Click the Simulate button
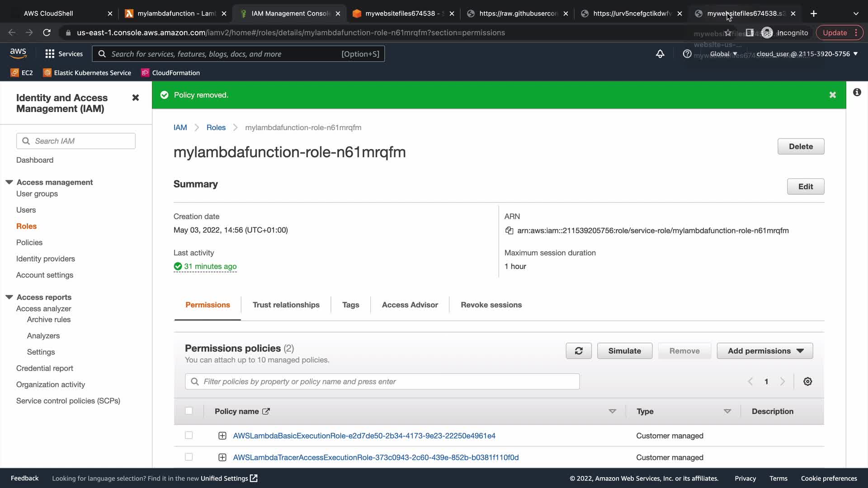 (x=624, y=351)
